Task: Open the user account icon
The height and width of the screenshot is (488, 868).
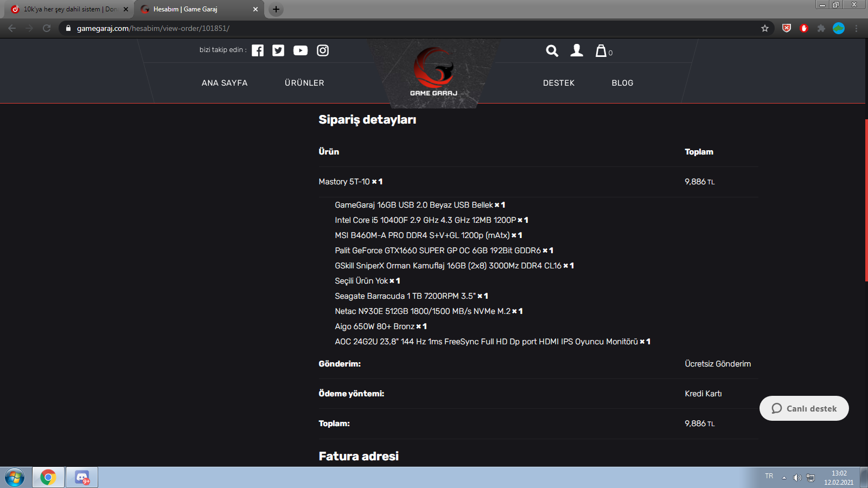Action: click(x=577, y=50)
